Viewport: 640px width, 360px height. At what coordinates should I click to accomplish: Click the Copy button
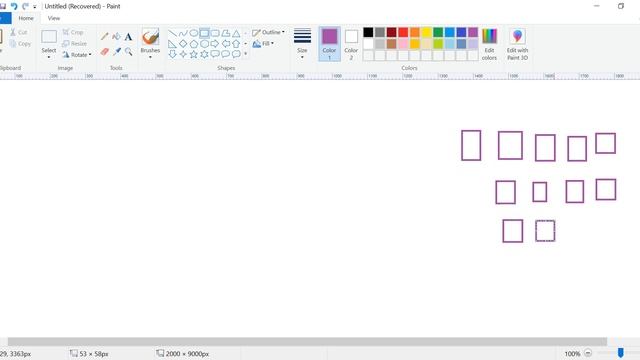[x=20, y=44]
